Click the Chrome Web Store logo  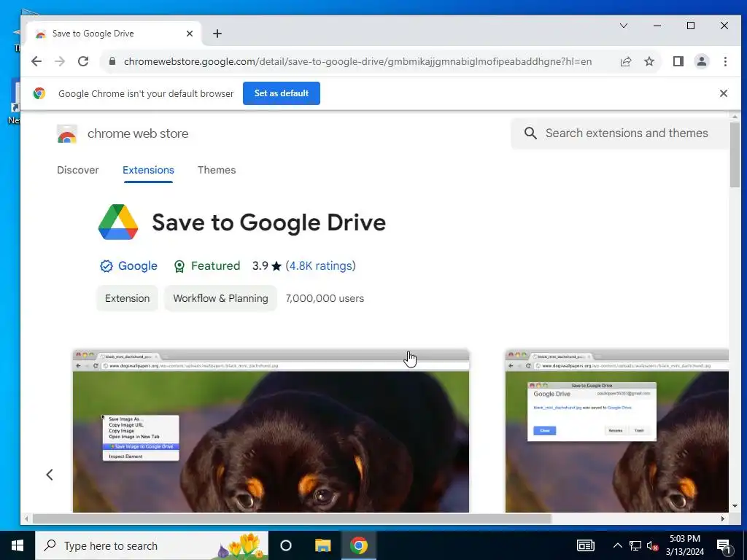pos(66,134)
